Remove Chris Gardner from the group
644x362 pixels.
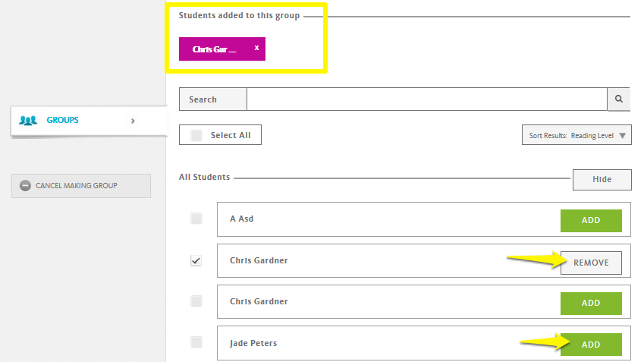(x=591, y=263)
